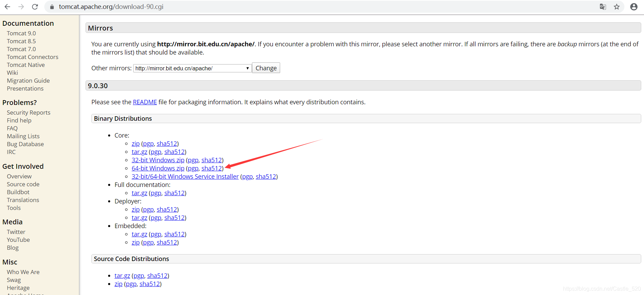Open Tomcat Native in sidebar
644x295 pixels.
tap(26, 65)
